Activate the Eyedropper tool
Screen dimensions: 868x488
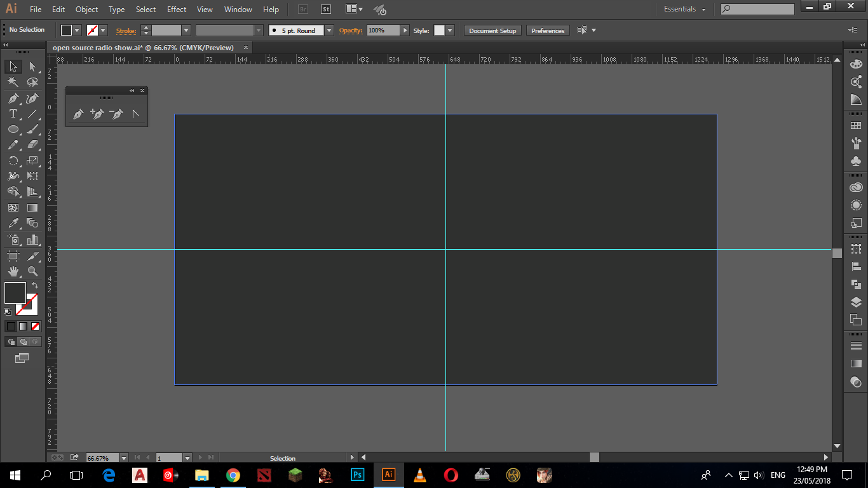(13, 223)
